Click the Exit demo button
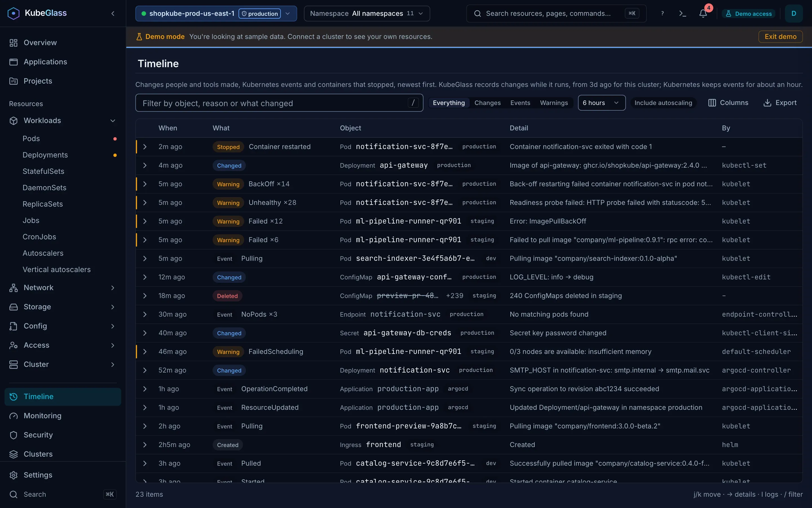The height and width of the screenshot is (508, 812). coord(780,37)
